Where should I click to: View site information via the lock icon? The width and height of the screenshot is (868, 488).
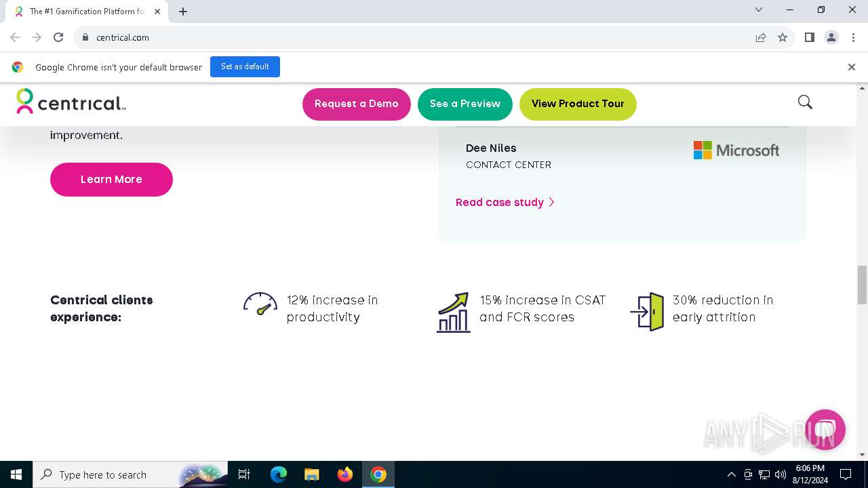[x=85, y=37]
